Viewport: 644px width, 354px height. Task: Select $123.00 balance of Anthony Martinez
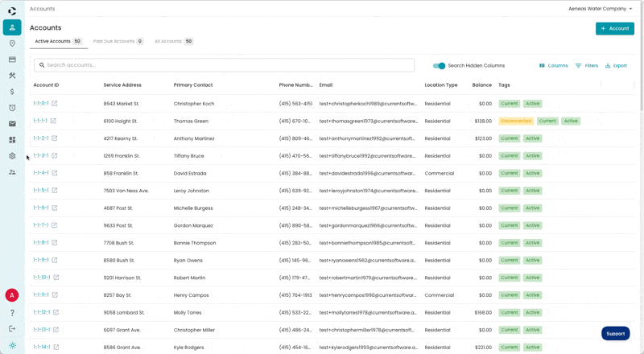[x=483, y=138]
